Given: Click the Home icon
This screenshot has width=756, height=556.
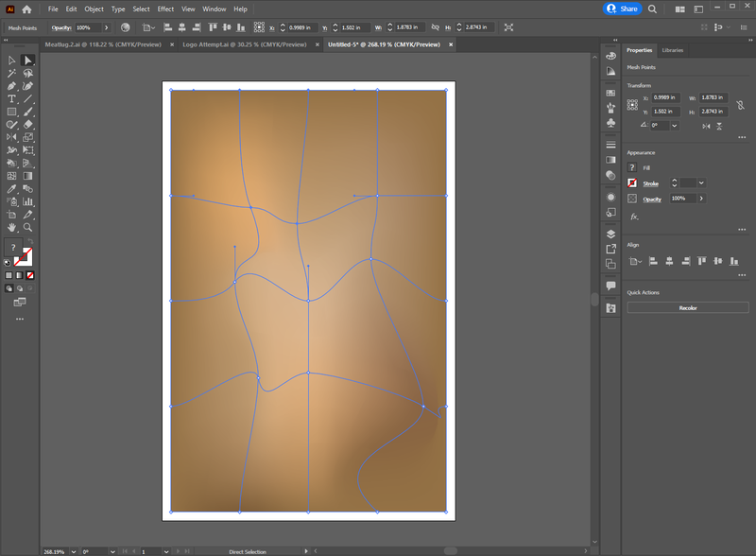Looking at the screenshot, I should pyautogui.click(x=26, y=9).
